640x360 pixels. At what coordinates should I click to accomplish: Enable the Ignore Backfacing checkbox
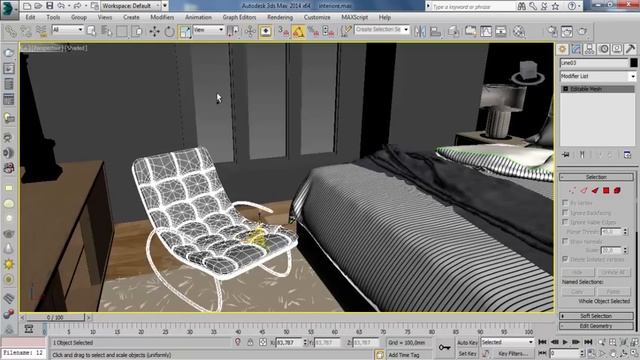click(x=565, y=212)
